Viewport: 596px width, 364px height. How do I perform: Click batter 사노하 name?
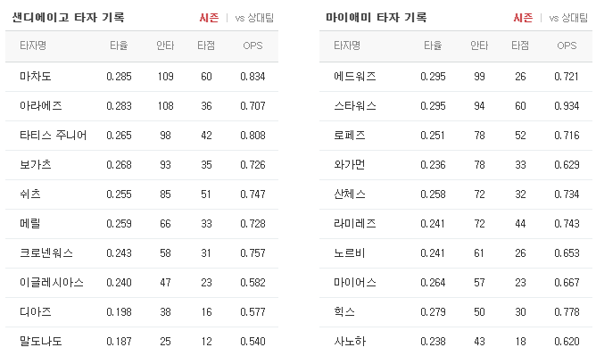tap(350, 341)
